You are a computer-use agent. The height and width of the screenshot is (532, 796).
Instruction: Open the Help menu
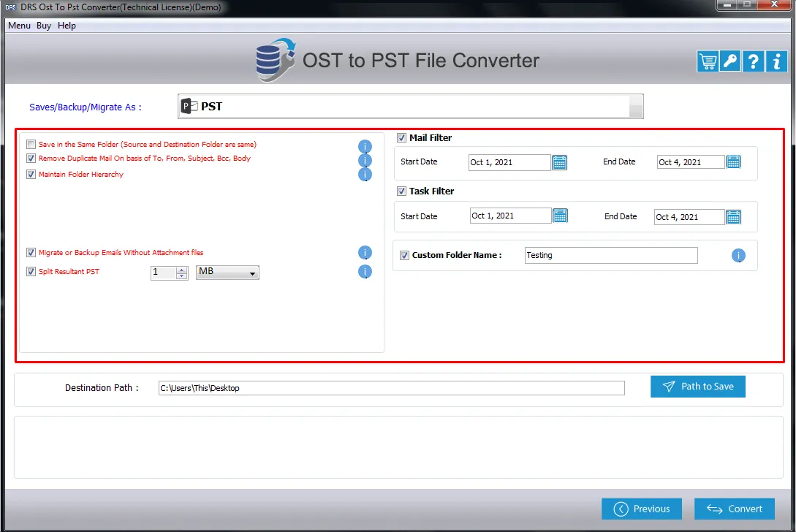tap(67, 26)
